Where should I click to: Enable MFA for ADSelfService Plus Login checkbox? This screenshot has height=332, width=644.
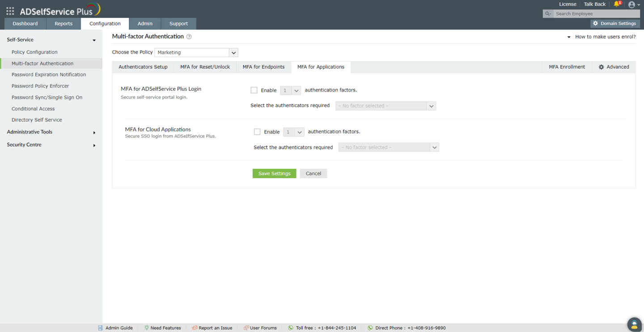pyautogui.click(x=254, y=90)
